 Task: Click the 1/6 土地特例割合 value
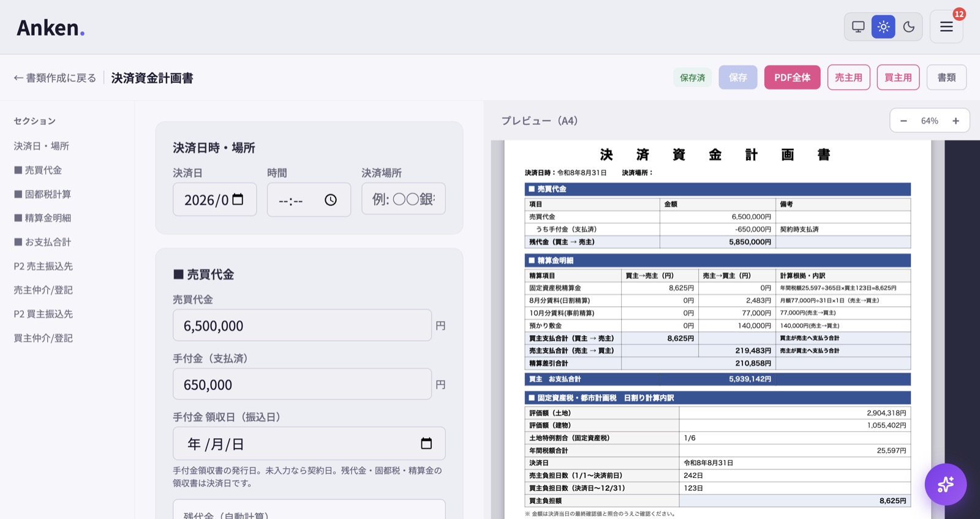pyautogui.click(x=690, y=438)
